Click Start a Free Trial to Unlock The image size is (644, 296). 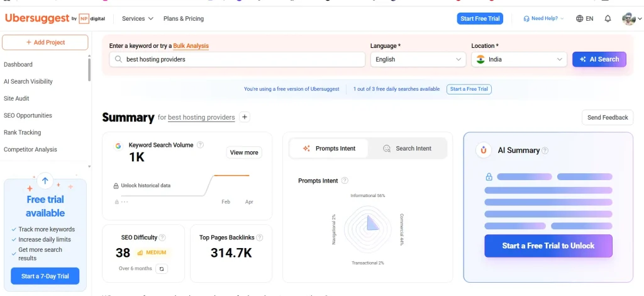pos(548,246)
